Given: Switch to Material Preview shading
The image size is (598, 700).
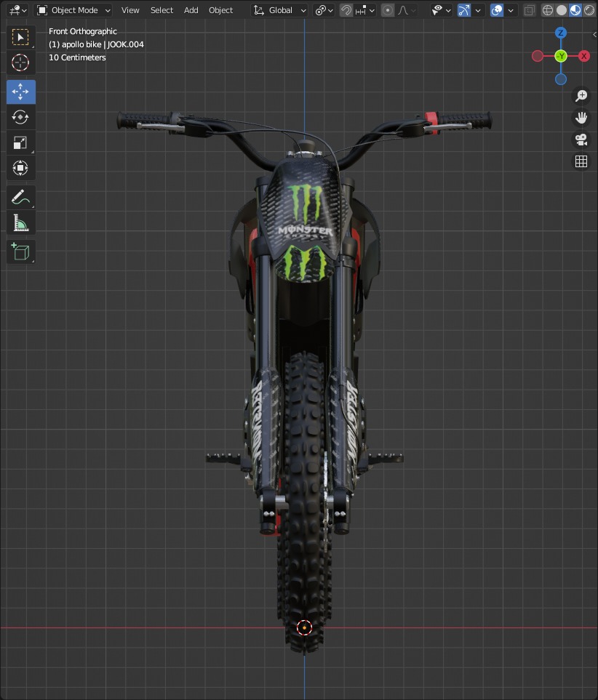Looking at the screenshot, I should [x=575, y=10].
